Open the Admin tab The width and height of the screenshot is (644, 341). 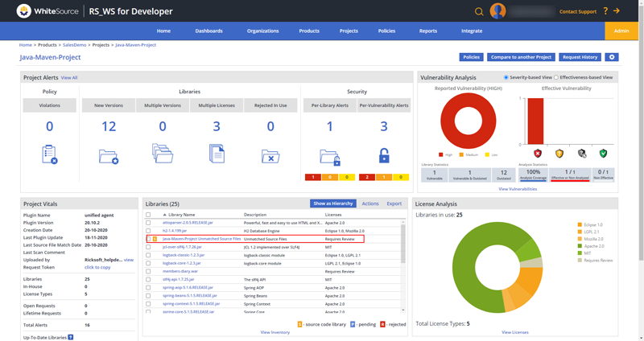(621, 31)
